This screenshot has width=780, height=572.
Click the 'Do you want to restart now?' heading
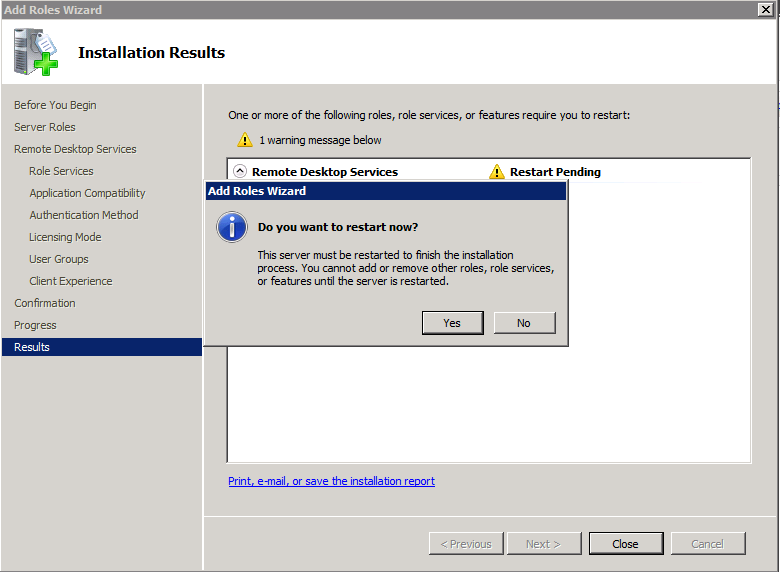tap(338, 227)
